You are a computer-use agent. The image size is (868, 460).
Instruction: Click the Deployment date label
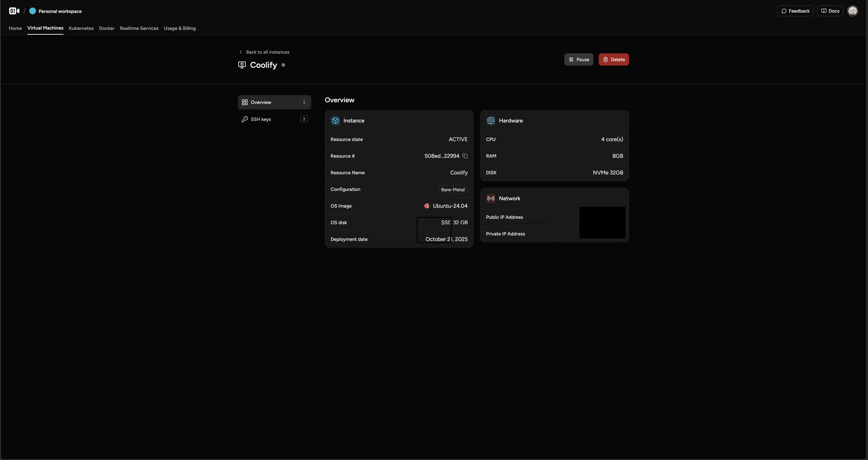[349, 240]
